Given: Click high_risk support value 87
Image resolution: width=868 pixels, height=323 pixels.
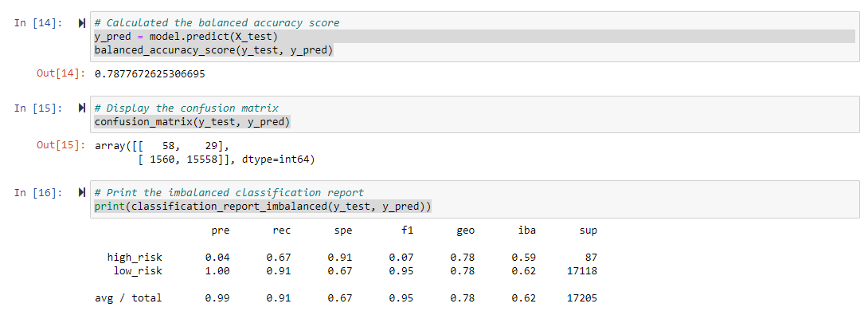Looking at the screenshot, I should pyautogui.click(x=591, y=258).
